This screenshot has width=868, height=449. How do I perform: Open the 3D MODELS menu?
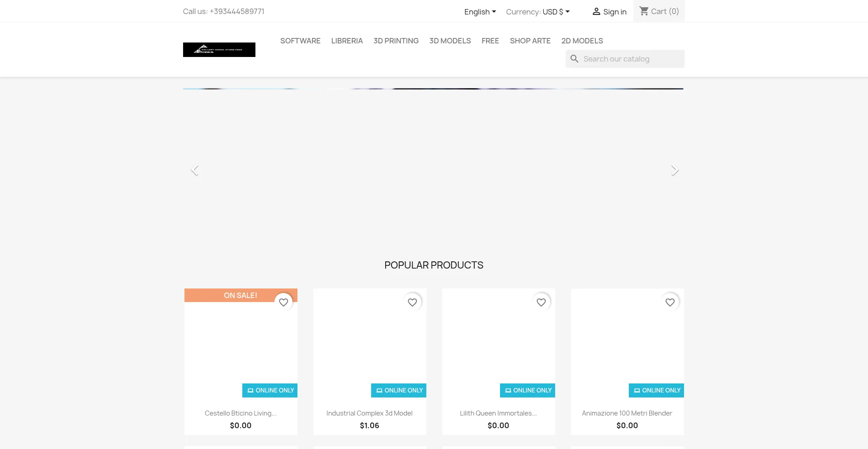pyautogui.click(x=450, y=41)
